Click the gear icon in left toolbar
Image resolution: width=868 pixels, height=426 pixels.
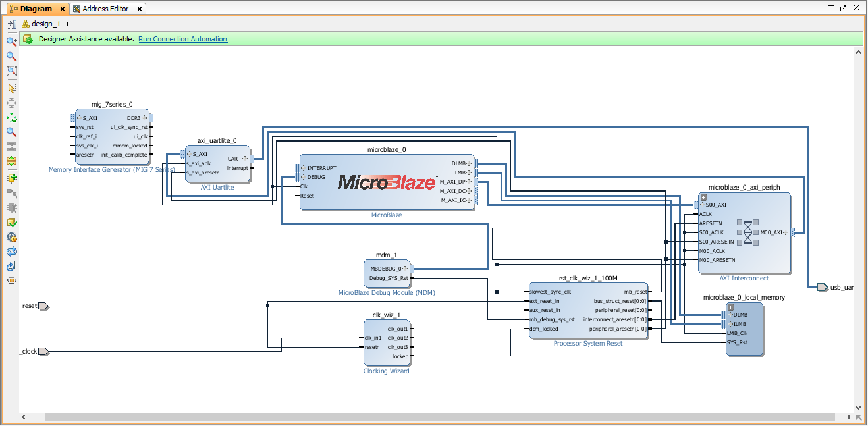12,237
